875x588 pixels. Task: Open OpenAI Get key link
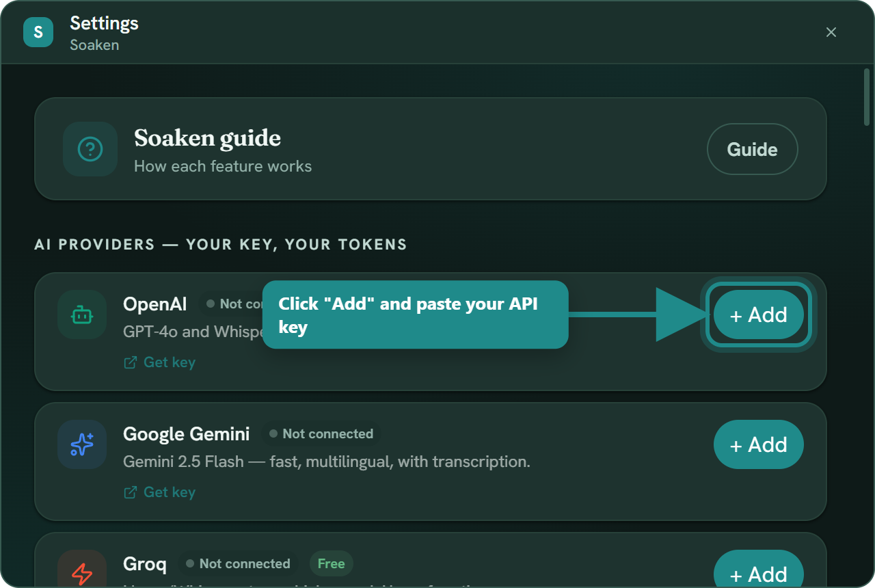[x=159, y=362]
